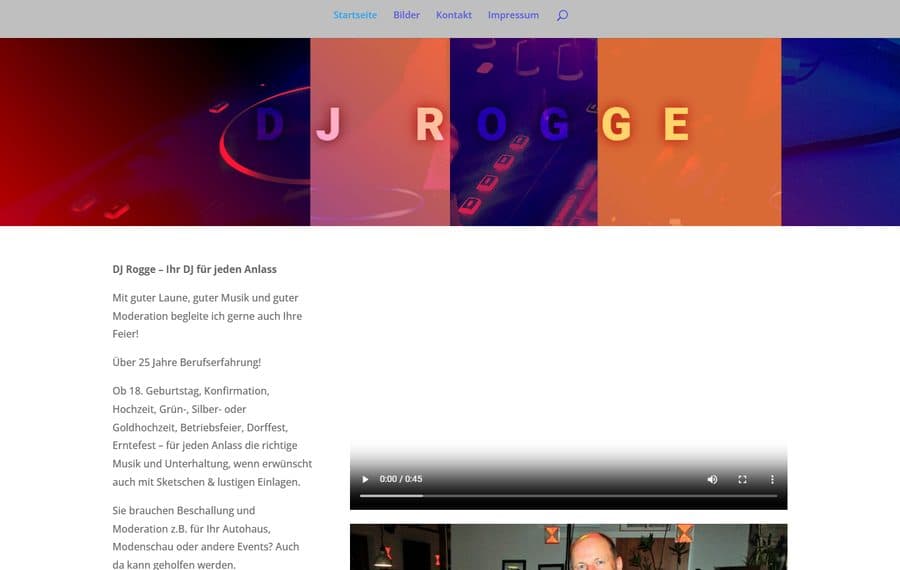Mute the video using the speaker icon
The height and width of the screenshot is (570, 900).
pos(712,479)
